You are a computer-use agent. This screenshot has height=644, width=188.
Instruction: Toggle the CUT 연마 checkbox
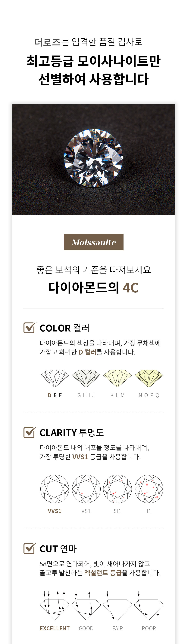tap(29, 548)
